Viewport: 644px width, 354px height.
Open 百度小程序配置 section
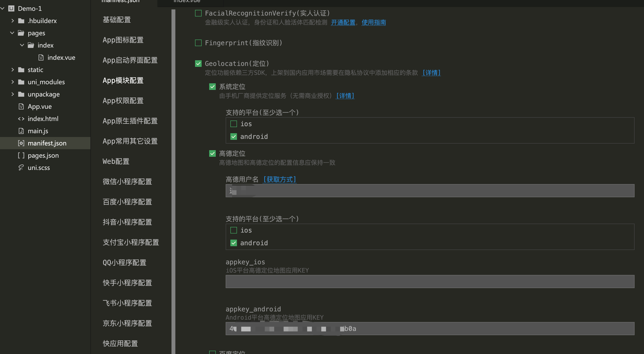(x=127, y=202)
